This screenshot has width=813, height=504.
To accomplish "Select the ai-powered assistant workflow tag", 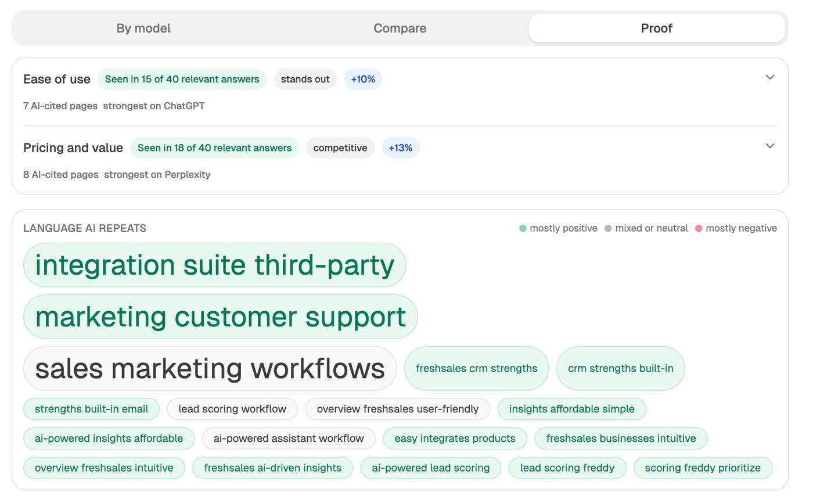I will click(x=289, y=438).
